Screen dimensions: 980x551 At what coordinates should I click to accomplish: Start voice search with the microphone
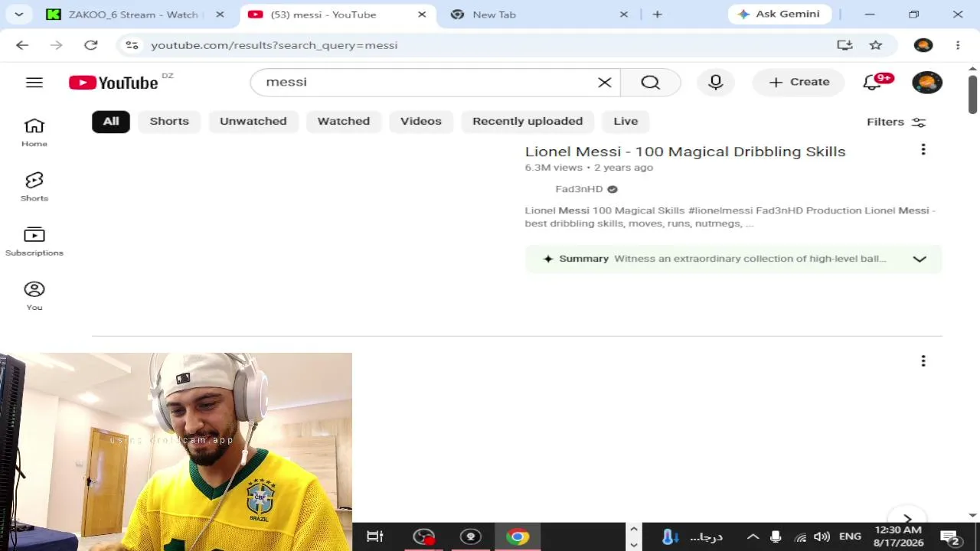tap(716, 83)
